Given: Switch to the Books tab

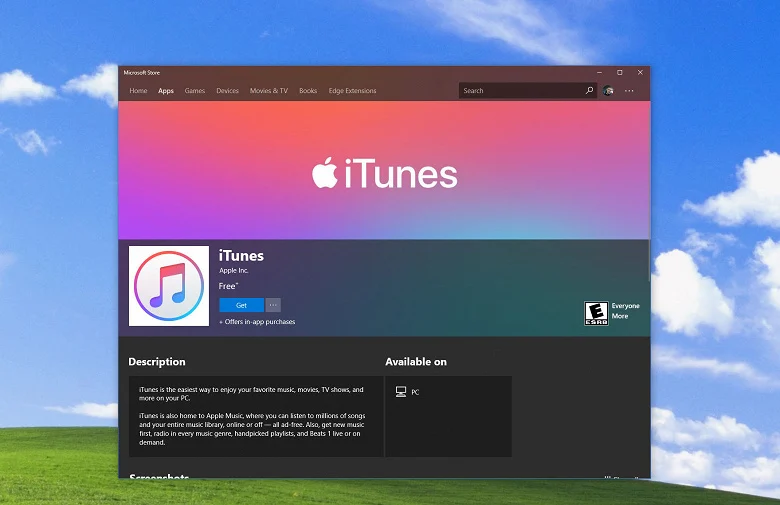Looking at the screenshot, I should tap(308, 91).
